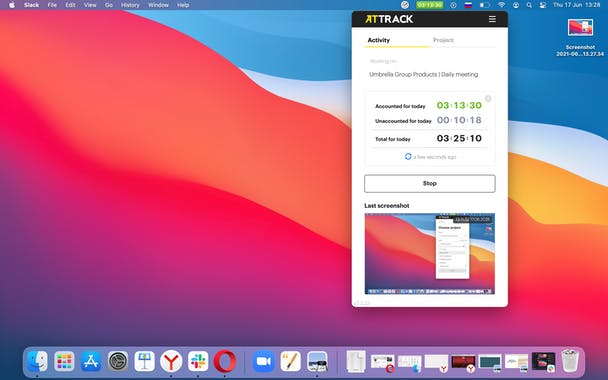608x380 pixels.
Task: Open the Apple menu
Action: click(12, 5)
